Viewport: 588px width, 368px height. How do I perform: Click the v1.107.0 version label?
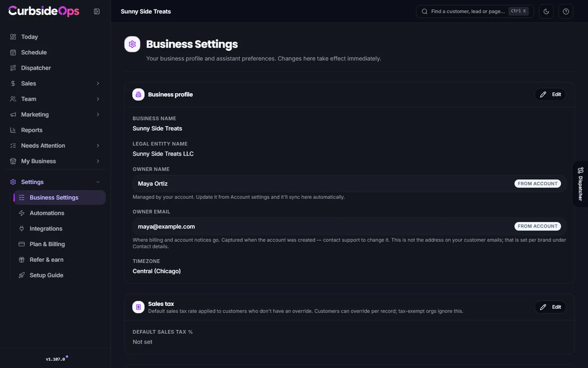pyautogui.click(x=56, y=359)
